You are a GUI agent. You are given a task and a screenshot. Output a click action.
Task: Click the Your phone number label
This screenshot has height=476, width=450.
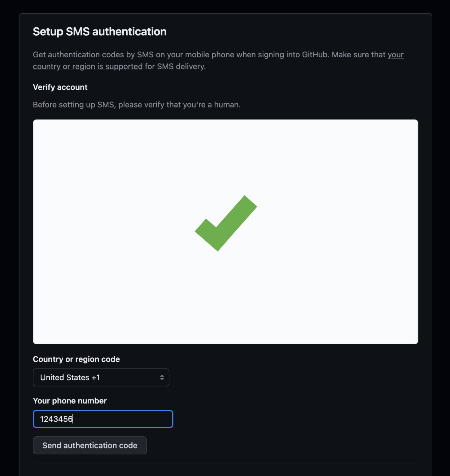coord(70,400)
